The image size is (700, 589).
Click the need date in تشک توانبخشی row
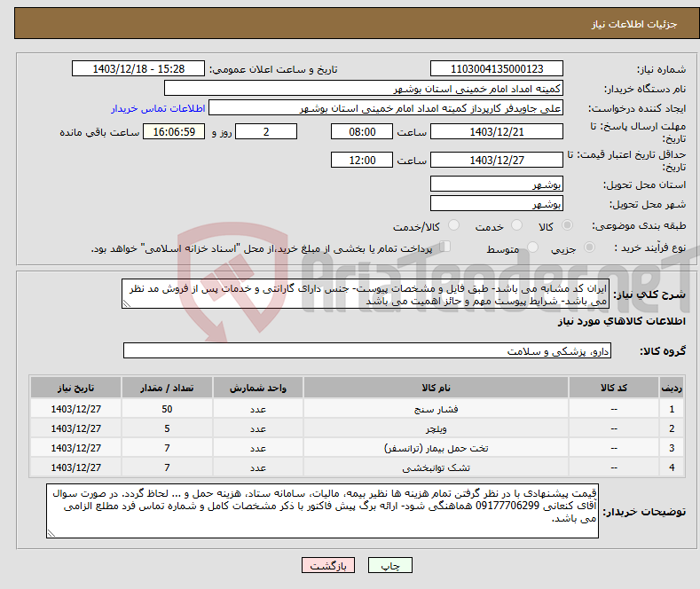click(x=76, y=467)
